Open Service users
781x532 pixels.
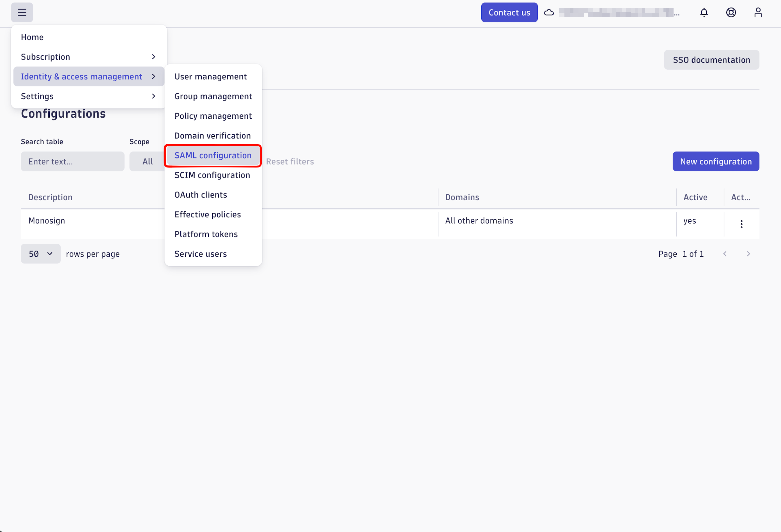coord(213,254)
